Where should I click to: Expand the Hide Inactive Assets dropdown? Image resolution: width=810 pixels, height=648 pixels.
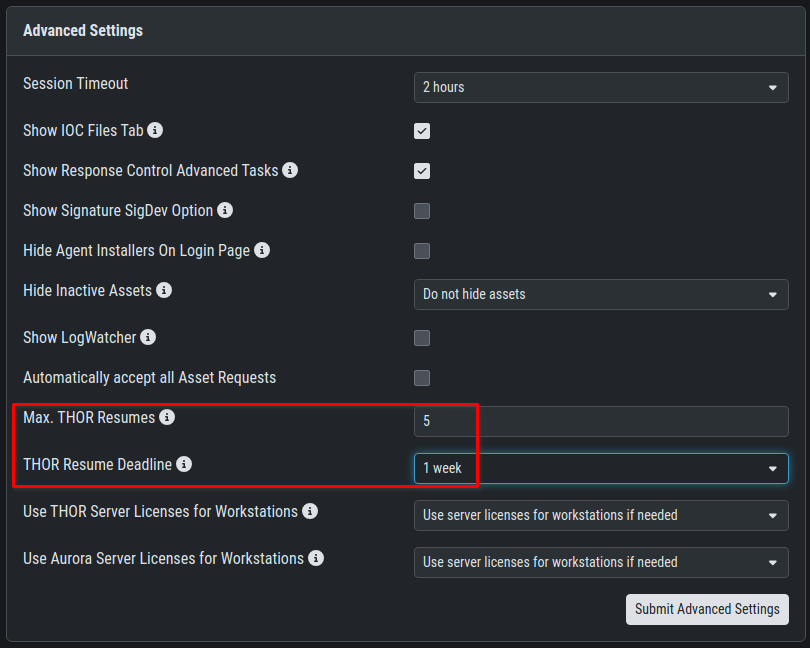600,294
